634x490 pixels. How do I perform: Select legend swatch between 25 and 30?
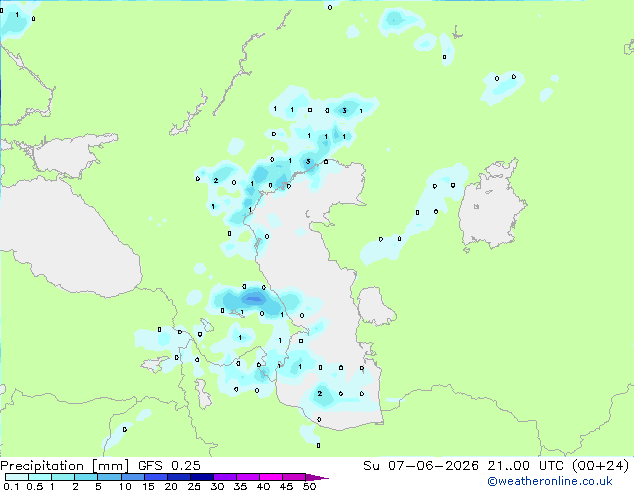[x=202, y=477]
